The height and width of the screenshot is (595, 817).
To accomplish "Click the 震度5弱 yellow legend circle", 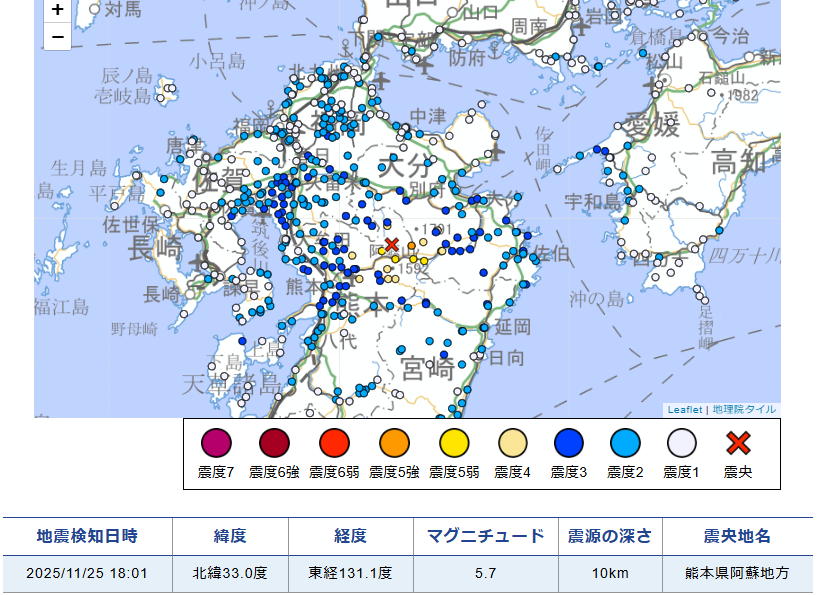I will 454,443.
